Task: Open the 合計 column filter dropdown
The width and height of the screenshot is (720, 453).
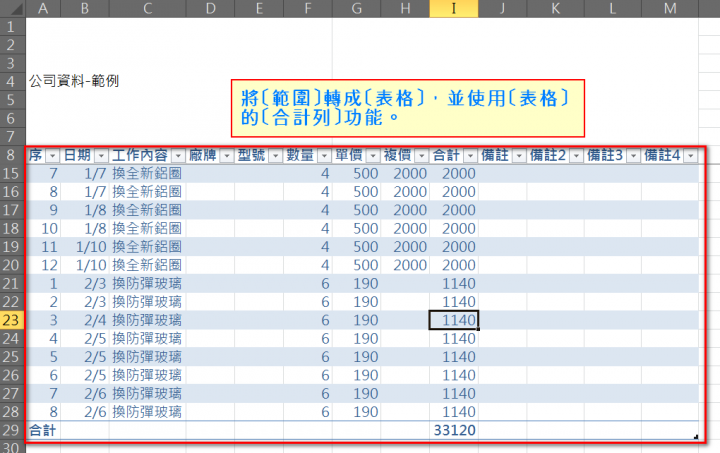Action: (x=470, y=156)
